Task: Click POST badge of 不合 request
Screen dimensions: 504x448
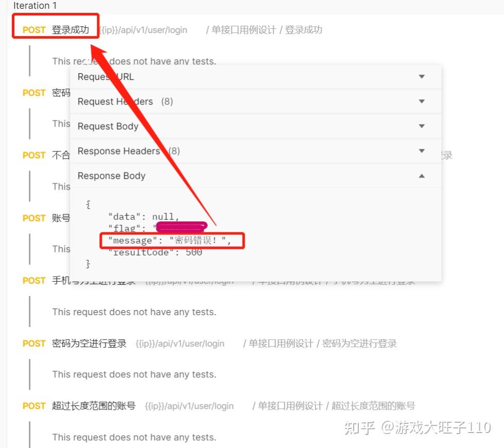Action: pyautogui.click(x=34, y=156)
